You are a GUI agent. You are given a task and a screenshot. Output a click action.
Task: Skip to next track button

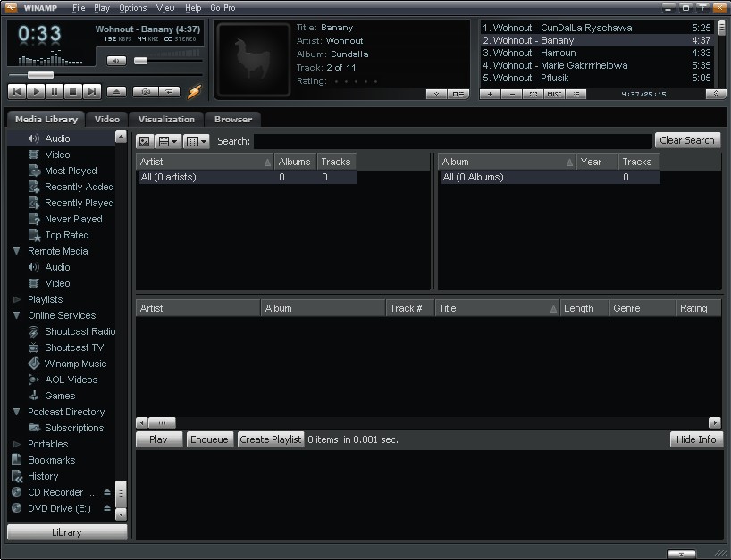[92, 91]
